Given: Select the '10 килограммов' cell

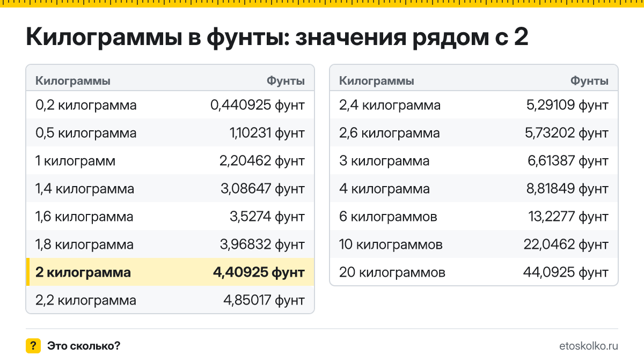Looking at the screenshot, I should 391,245.
